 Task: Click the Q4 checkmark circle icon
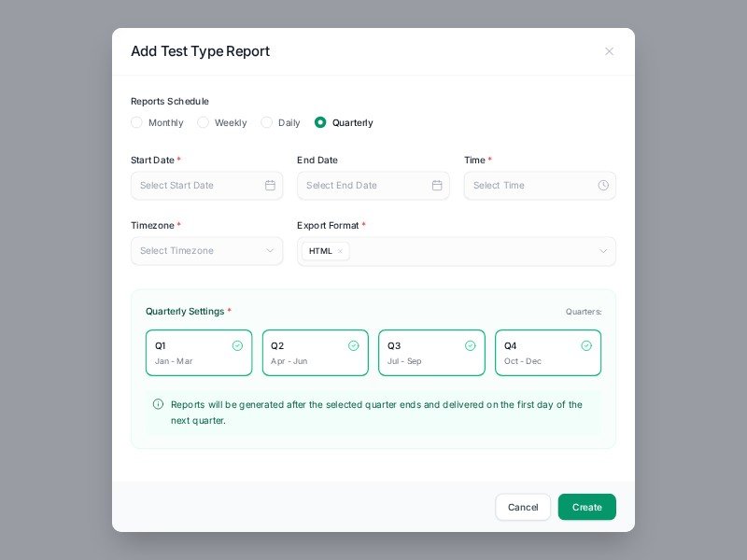coord(586,345)
